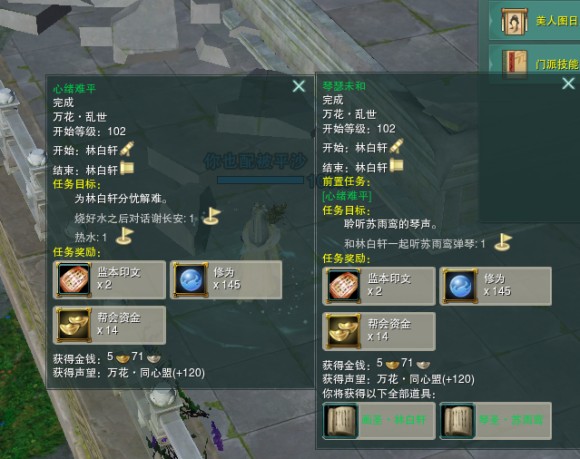Click the flag beside 烧好水之后对话谢长安 objective
Image resolution: width=580 pixels, height=459 pixels.
(x=212, y=216)
